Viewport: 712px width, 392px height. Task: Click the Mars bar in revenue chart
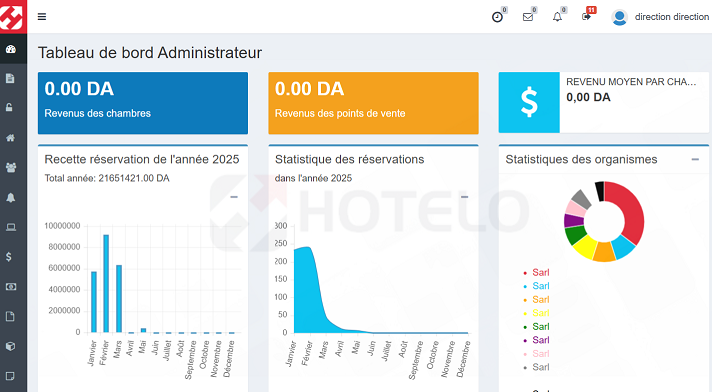pyautogui.click(x=119, y=299)
